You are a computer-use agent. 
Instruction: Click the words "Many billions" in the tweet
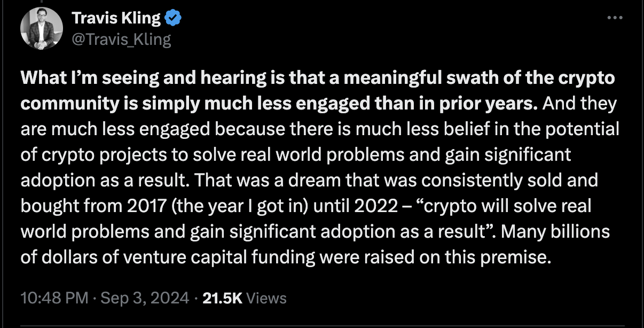(x=556, y=232)
